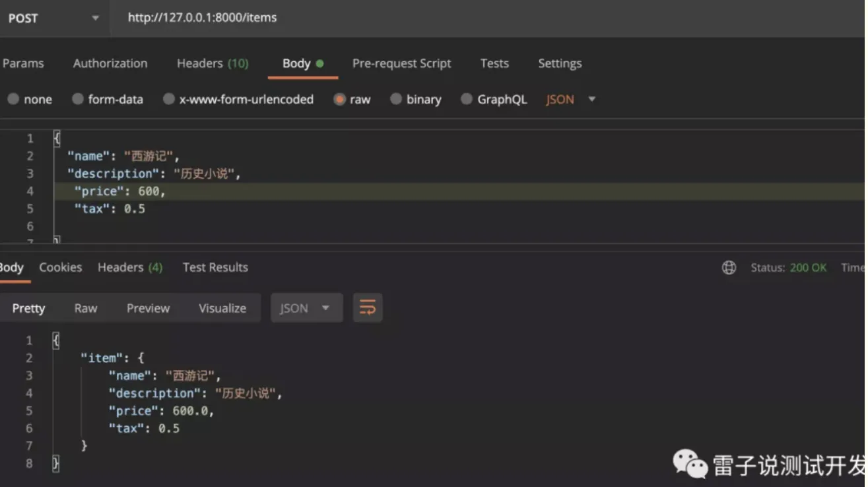The image size is (868, 487).
Task: Open the Test Results tab
Action: [x=215, y=267]
